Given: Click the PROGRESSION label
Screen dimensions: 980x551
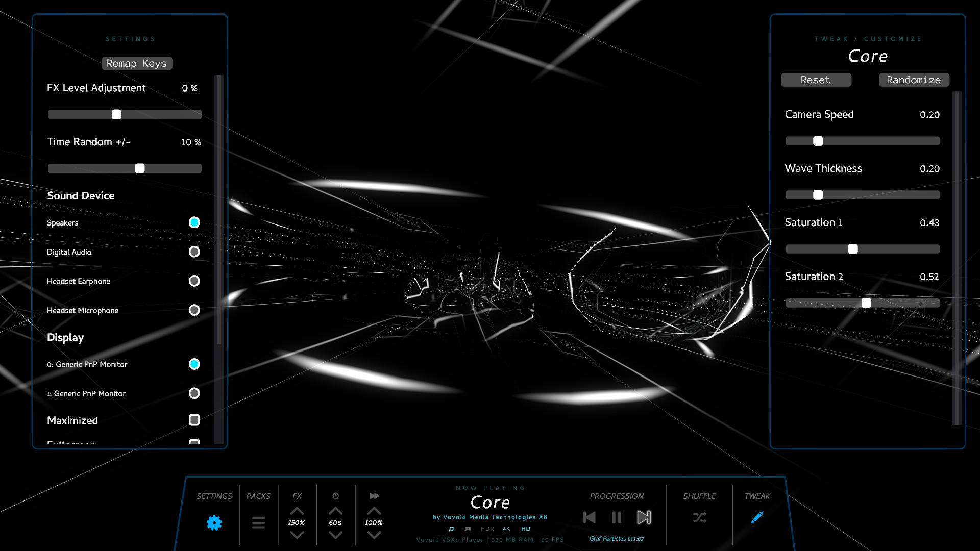Looking at the screenshot, I should point(617,496).
